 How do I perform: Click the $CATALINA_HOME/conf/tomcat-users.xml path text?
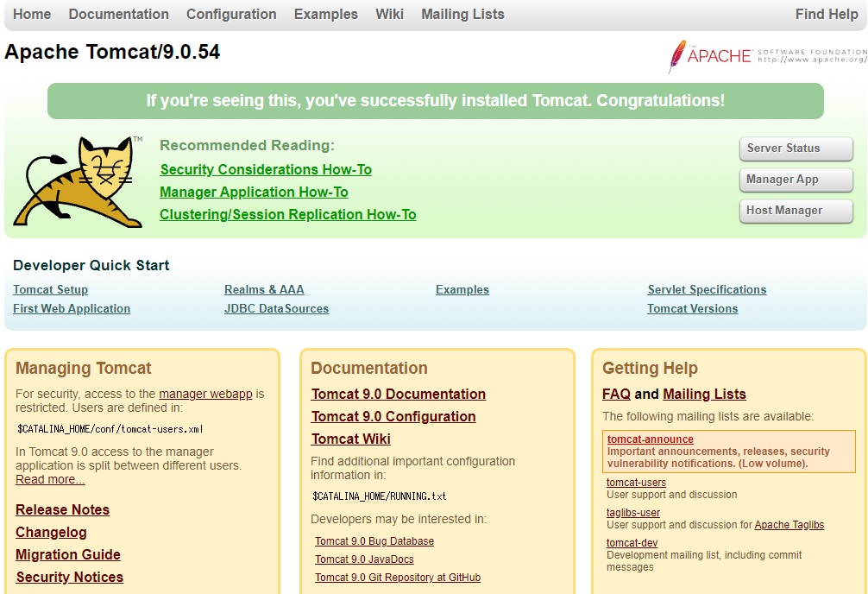(x=110, y=429)
